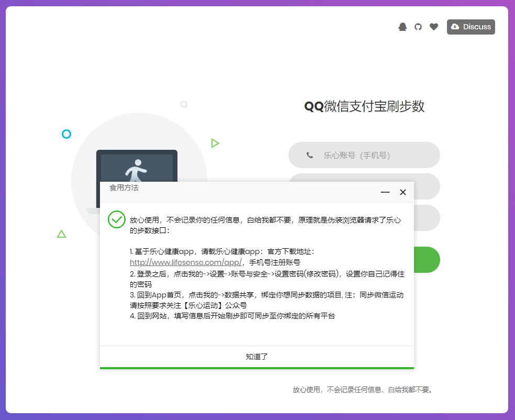Click the 乐心账号 phone number input
The image size is (515, 420).
tap(364, 155)
